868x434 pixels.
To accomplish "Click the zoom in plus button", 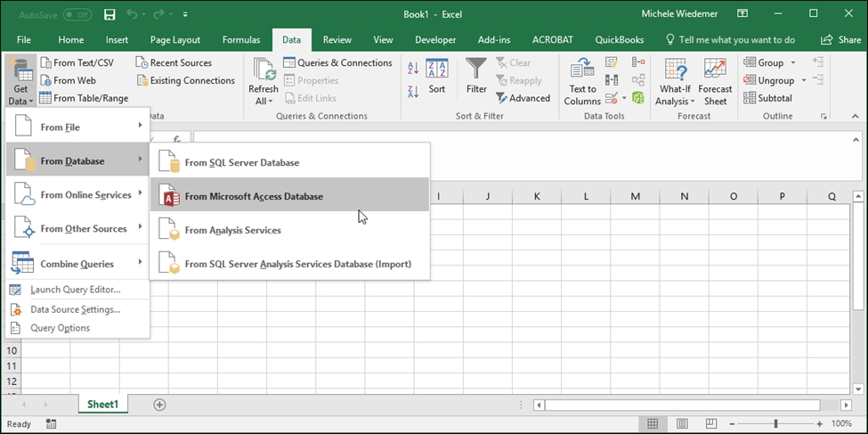I will (x=820, y=424).
